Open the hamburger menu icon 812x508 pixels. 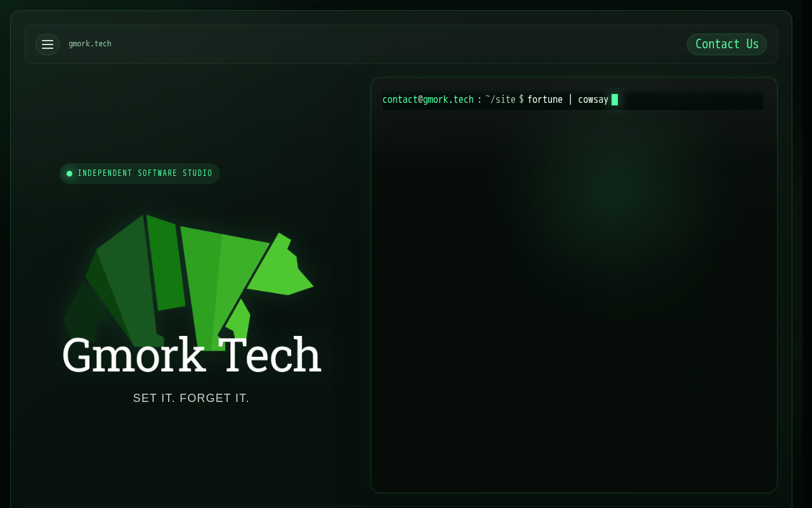[x=48, y=44]
